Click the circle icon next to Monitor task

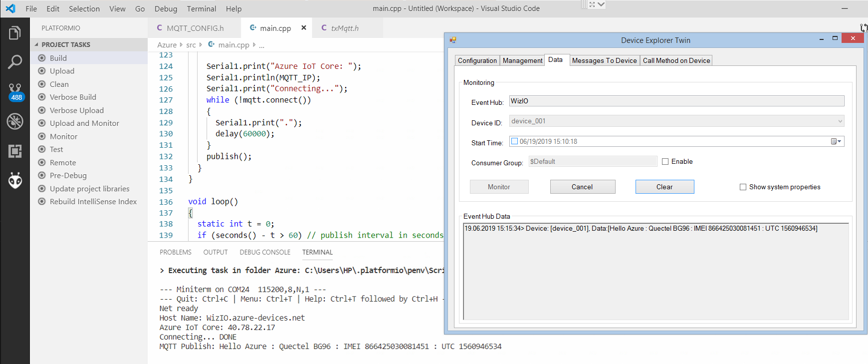click(42, 136)
